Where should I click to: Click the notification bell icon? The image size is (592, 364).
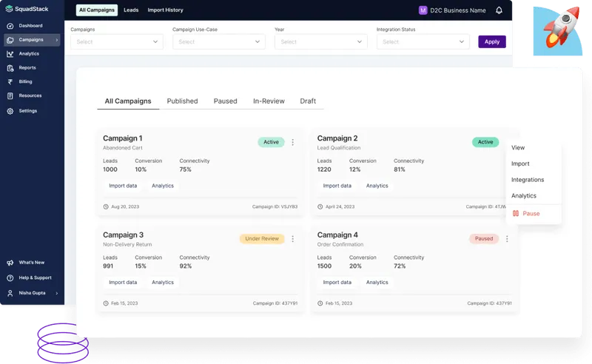499,10
